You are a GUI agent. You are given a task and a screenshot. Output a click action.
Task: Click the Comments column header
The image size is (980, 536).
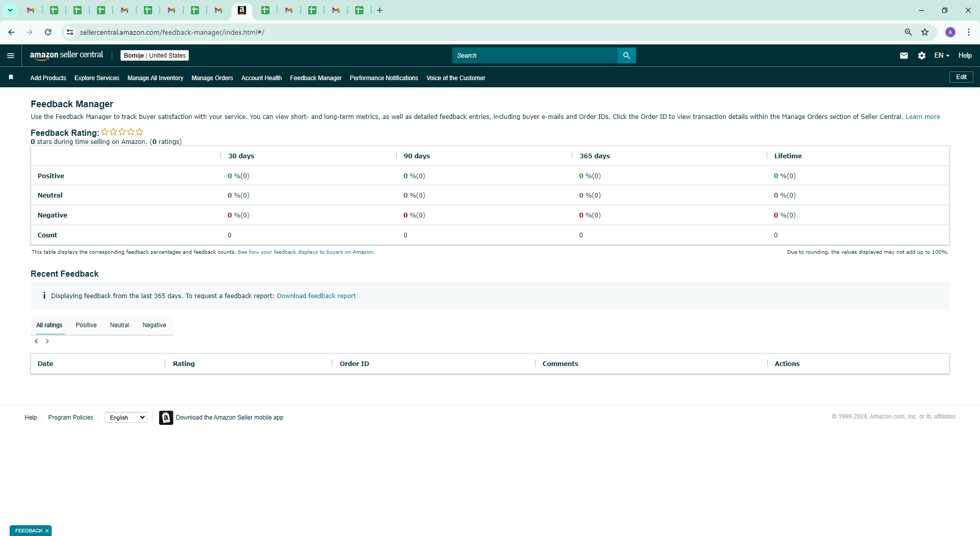(560, 364)
